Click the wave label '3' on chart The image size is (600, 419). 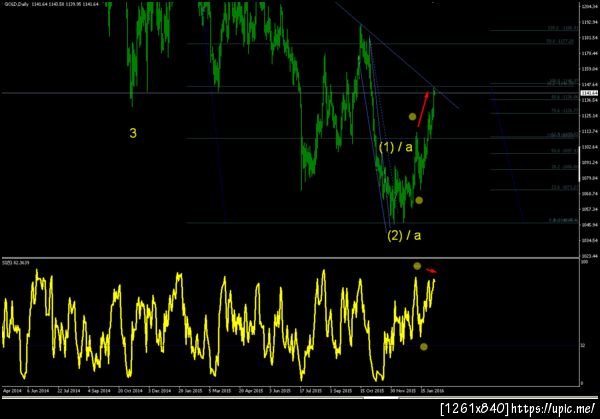click(x=133, y=133)
